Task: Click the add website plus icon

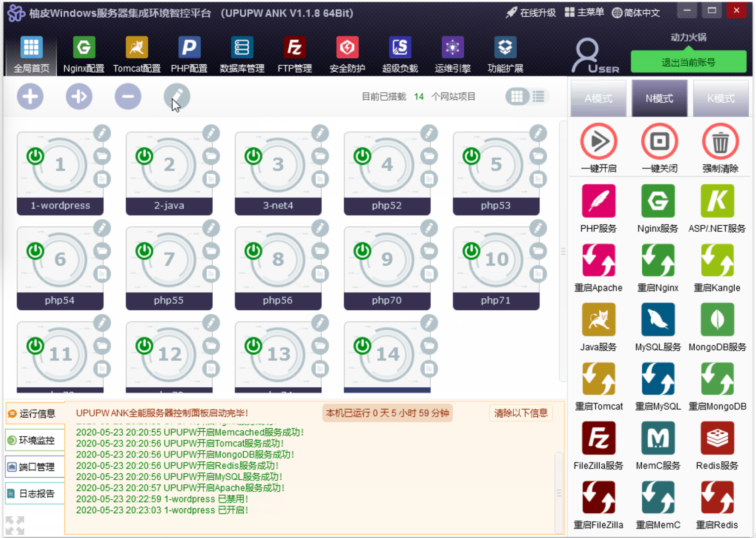Action: click(30, 96)
